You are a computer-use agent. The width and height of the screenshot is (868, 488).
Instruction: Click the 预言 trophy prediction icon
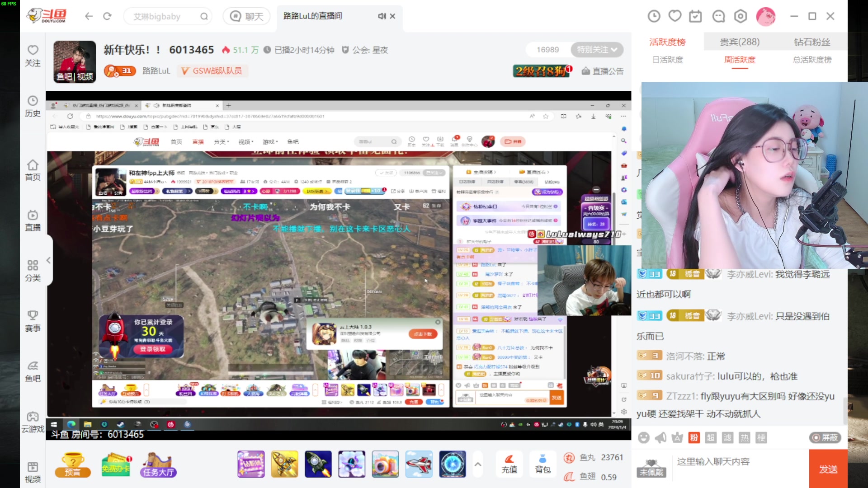[72, 465]
